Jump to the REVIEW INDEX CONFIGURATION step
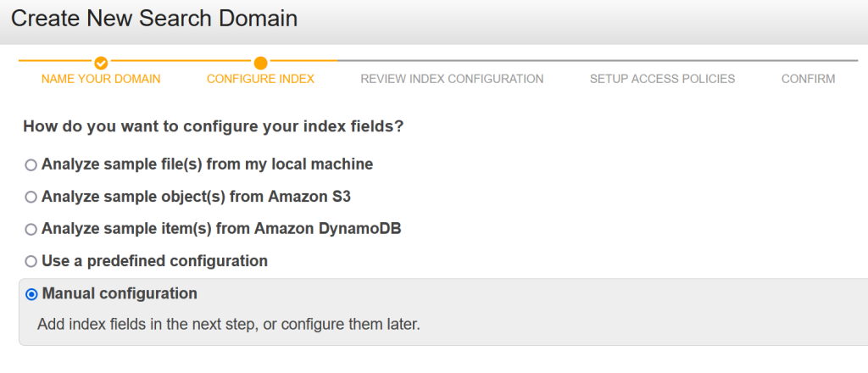The width and height of the screenshot is (868, 373). [452, 79]
